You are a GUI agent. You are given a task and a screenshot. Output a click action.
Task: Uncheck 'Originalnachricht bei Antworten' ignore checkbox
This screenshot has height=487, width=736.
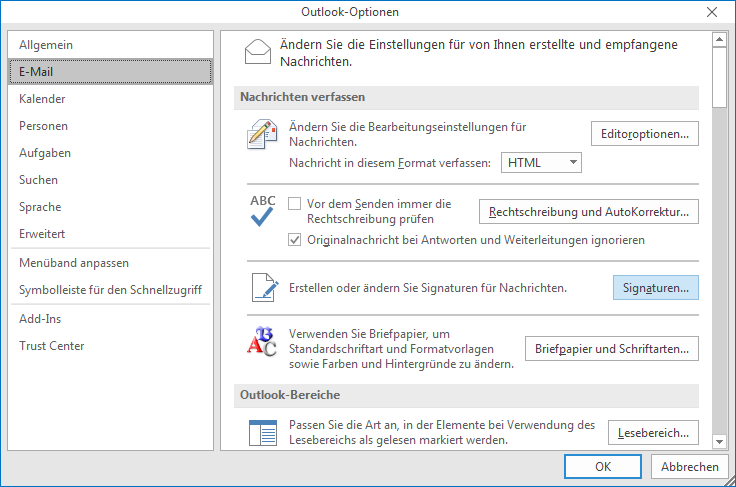(x=294, y=240)
